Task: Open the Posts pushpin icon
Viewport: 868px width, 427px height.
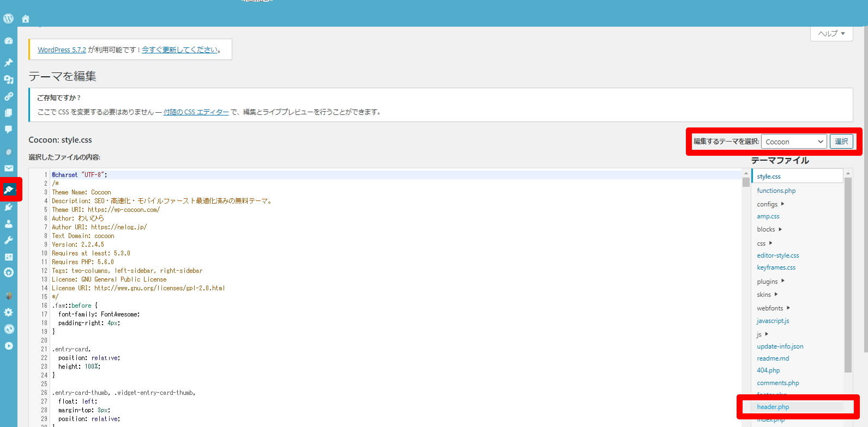Action: click(x=9, y=63)
